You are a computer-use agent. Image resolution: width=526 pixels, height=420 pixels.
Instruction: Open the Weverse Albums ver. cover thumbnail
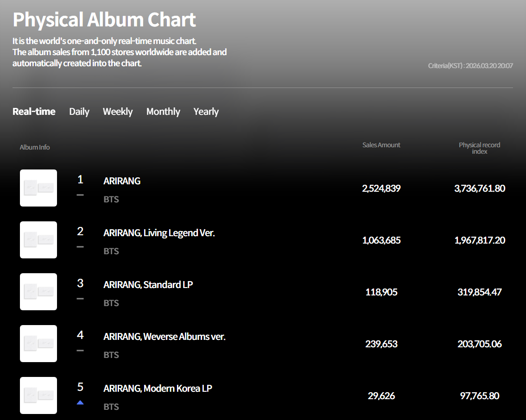pos(38,344)
